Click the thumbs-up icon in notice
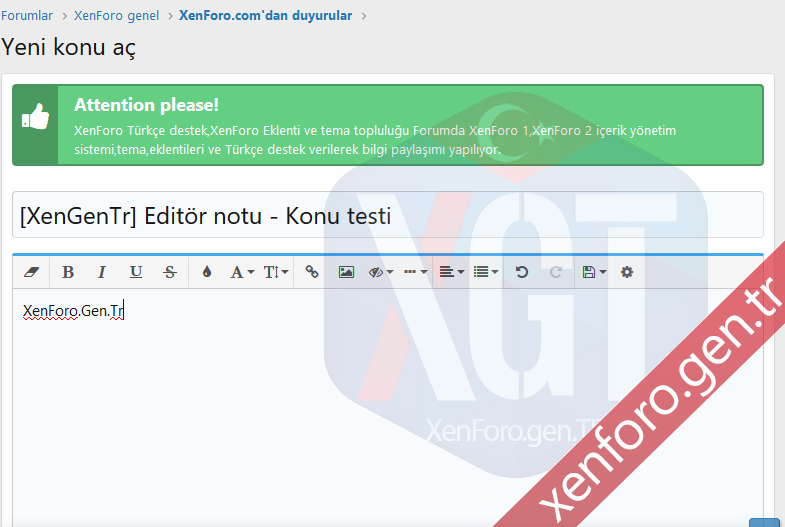This screenshot has height=527, width=785. pyautogui.click(x=36, y=116)
